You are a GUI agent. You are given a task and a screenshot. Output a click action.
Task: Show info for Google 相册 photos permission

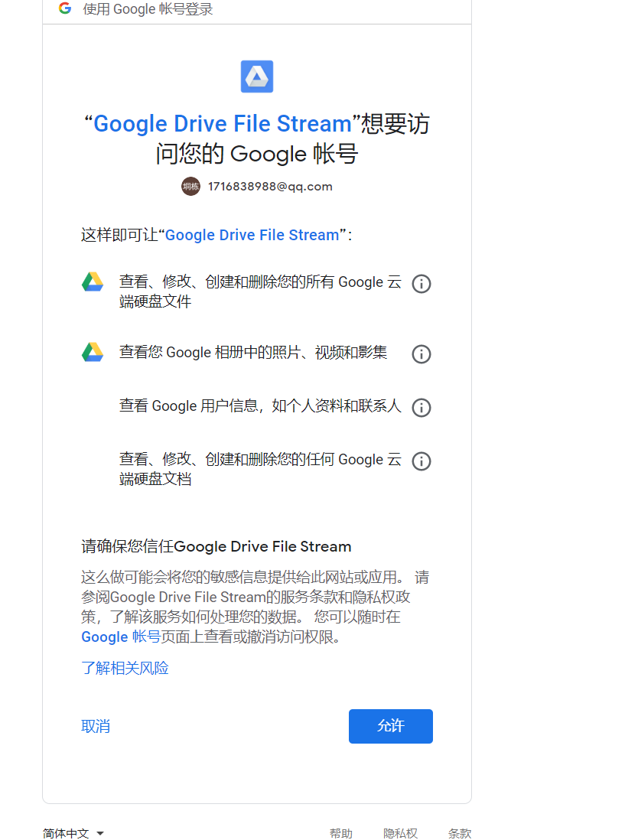pos(421,354)
